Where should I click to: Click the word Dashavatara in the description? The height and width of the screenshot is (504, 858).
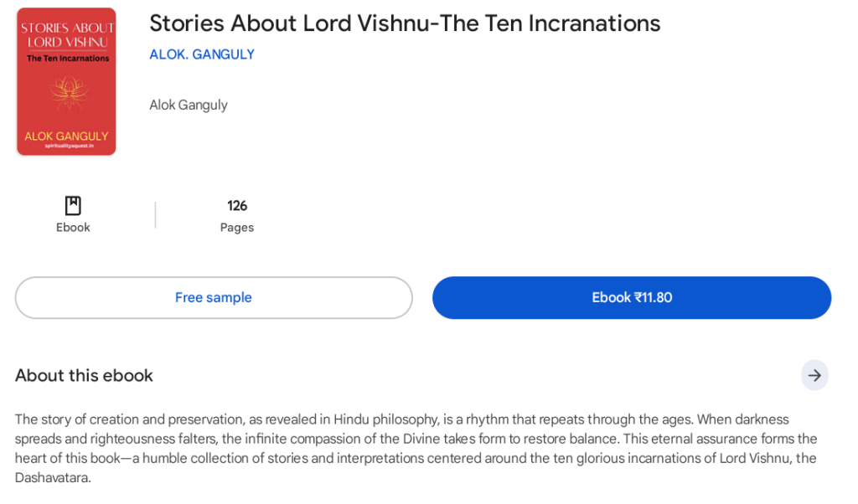click(x=52, y=477)
